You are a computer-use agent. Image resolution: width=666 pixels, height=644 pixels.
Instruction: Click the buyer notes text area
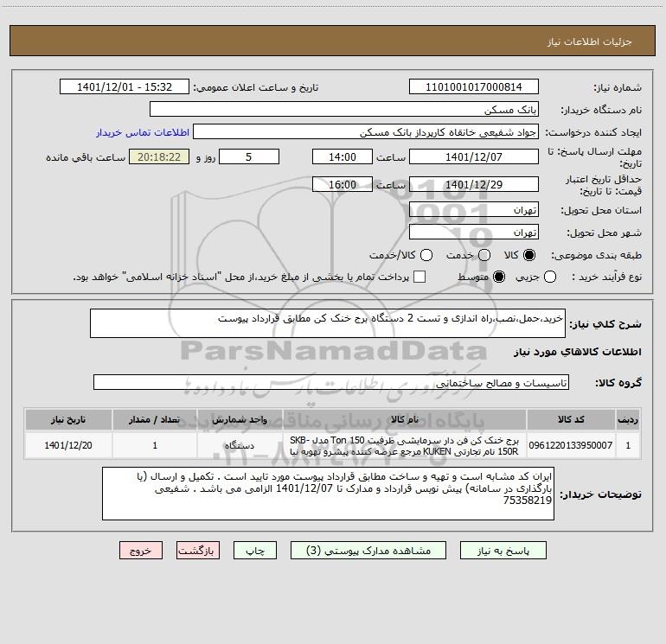(x=329, y=494)
